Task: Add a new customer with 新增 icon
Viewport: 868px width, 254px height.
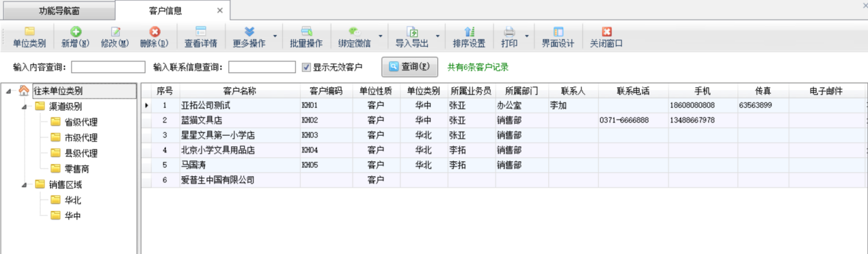Action: (x=75, y=31)
